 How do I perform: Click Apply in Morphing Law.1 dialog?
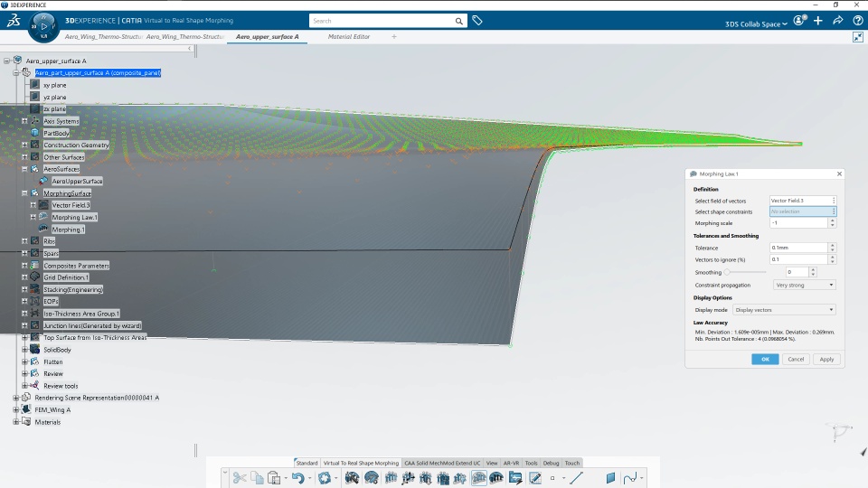tap(826, 359)
